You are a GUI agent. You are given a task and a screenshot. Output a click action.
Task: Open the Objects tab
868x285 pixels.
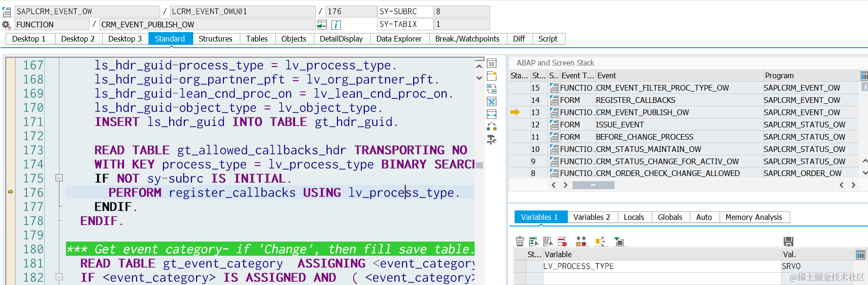coord(294,39)
